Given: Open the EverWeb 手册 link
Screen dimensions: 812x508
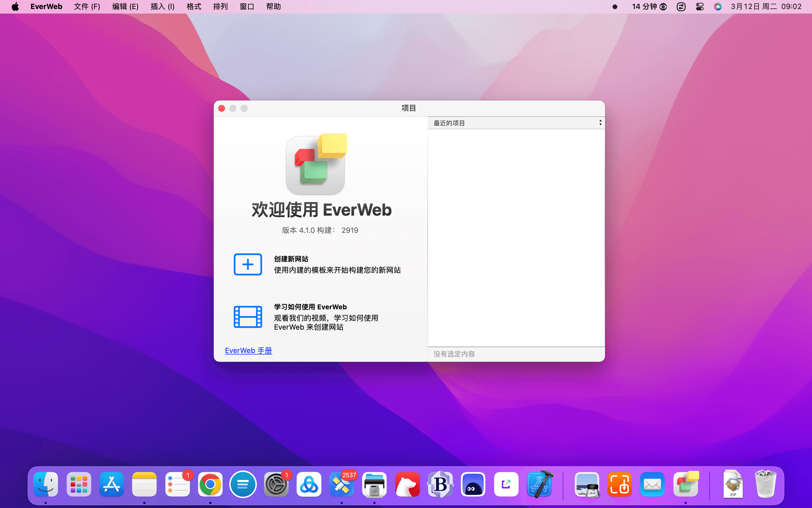Looking at the screenshot, I should (x=248, y=351).
